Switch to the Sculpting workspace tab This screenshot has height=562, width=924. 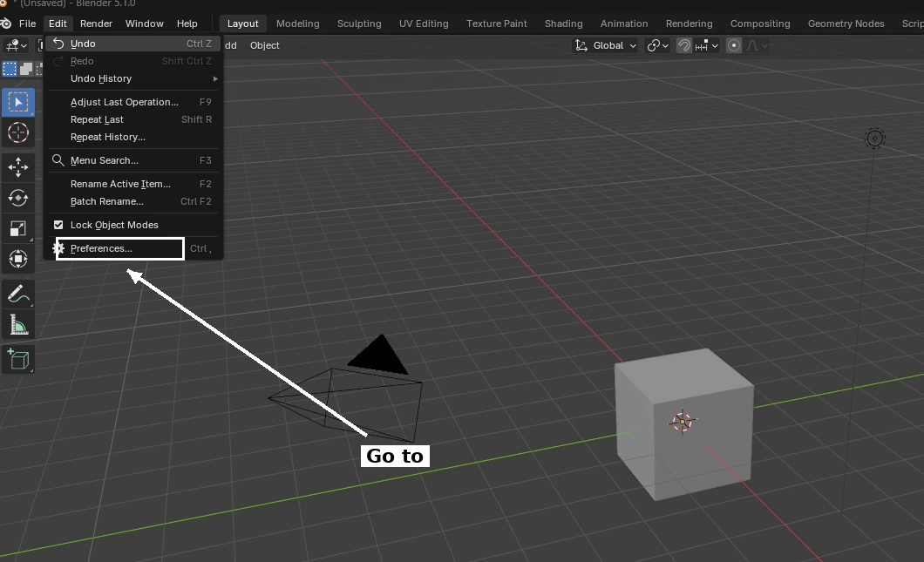[359, 24]
